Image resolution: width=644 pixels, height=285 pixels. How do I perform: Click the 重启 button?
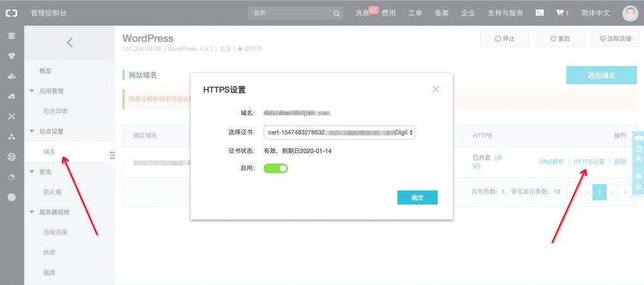coord(560,38)
